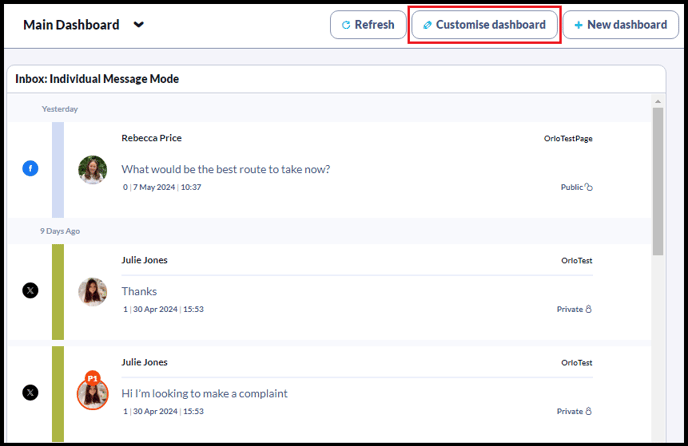Click the Public visibility icon on Rebecca's message
The height and width of the screenshot is (446, 688).
[x=588, y=187]
